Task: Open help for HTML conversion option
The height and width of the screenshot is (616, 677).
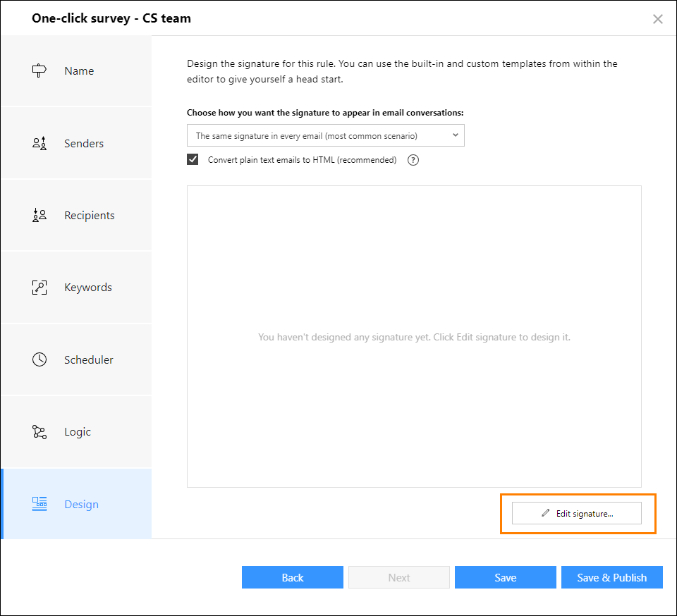Action: click(x=413, y=160)
